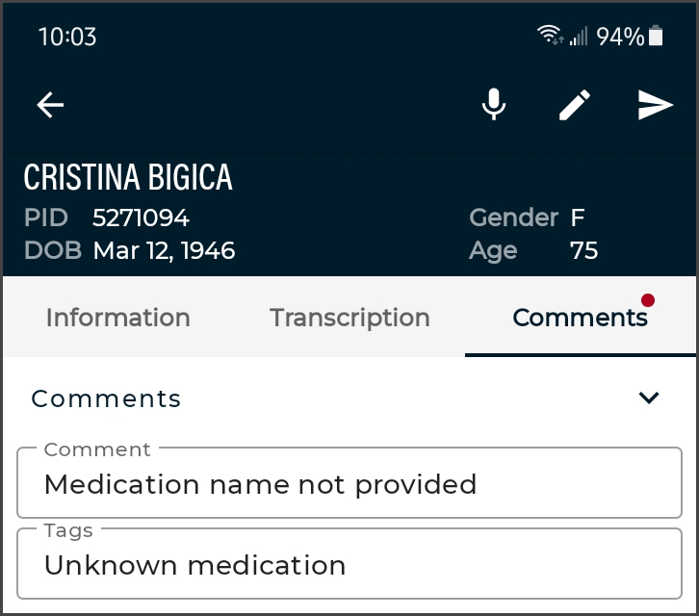Collapse the Comments section chevron
The width and height of the screenshot is (699, 616).
pyautogui.click(x=650, y=398)
